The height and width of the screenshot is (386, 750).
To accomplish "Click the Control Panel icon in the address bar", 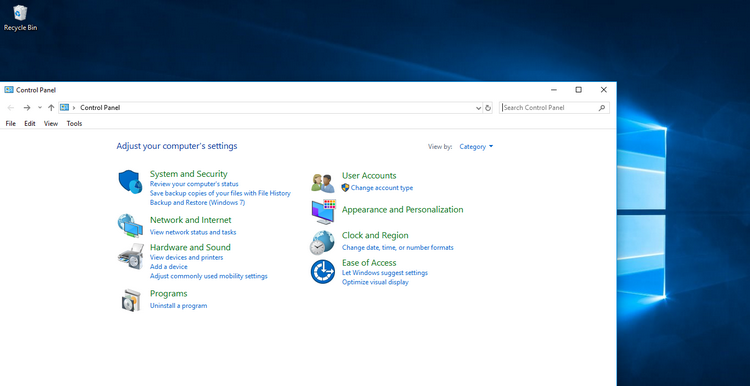I will coord(65,108).
